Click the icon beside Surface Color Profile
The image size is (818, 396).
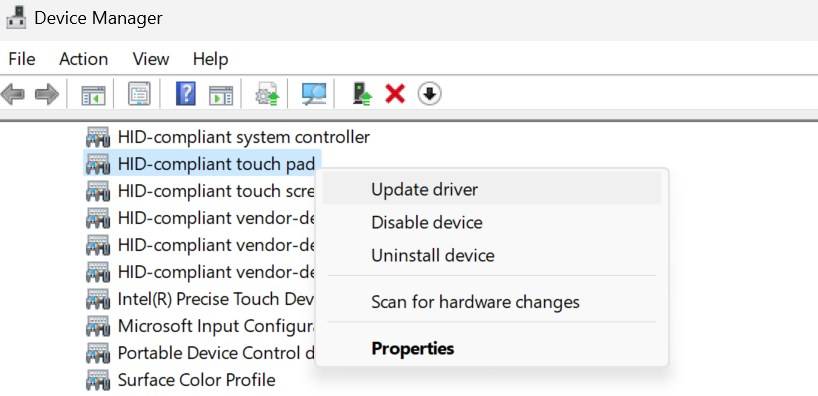point(98,380)
